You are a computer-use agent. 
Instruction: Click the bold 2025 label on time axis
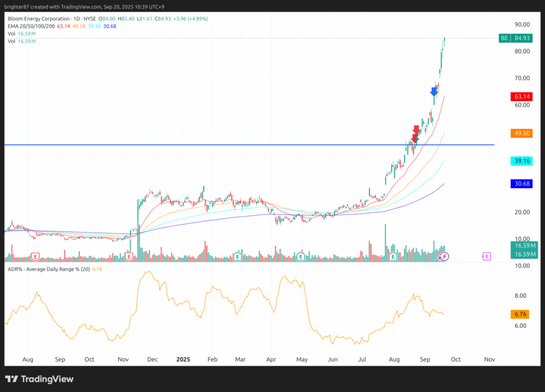click(183, 360)
